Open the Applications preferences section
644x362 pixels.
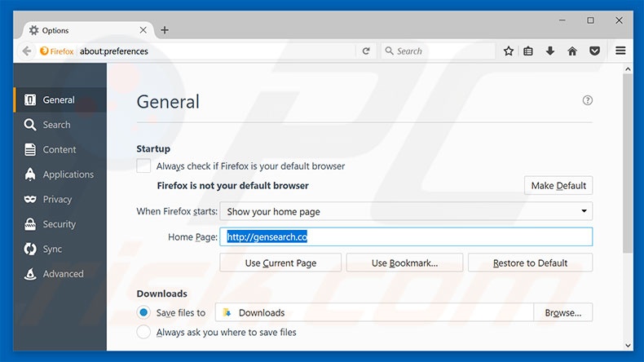click(x=60, y=174)
